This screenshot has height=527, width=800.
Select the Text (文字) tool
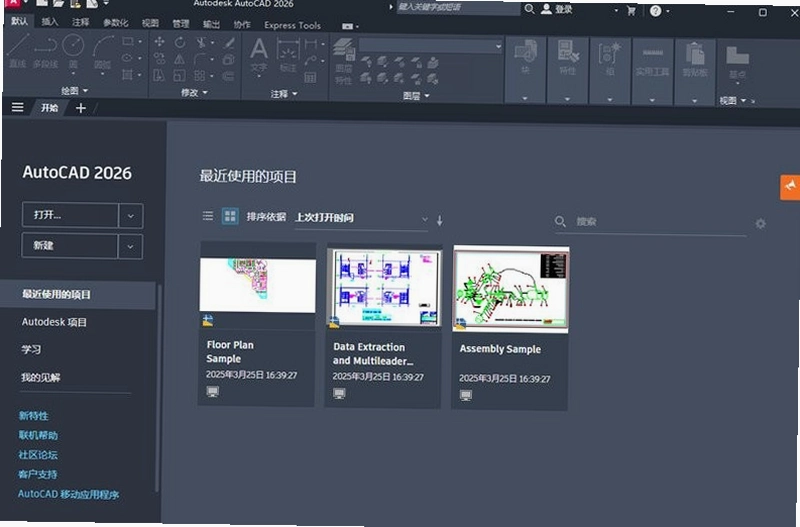pos(259,56)
